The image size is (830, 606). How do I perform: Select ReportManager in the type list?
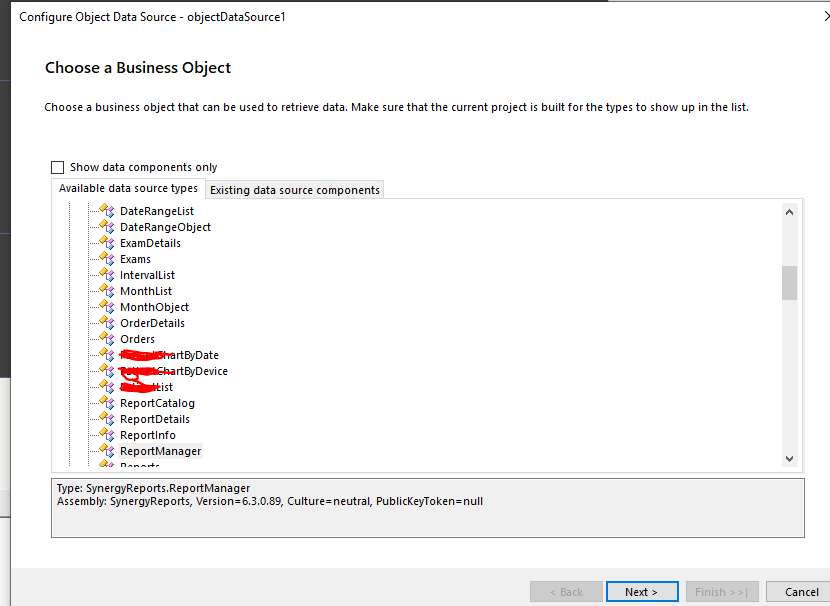tap(160, 451)
